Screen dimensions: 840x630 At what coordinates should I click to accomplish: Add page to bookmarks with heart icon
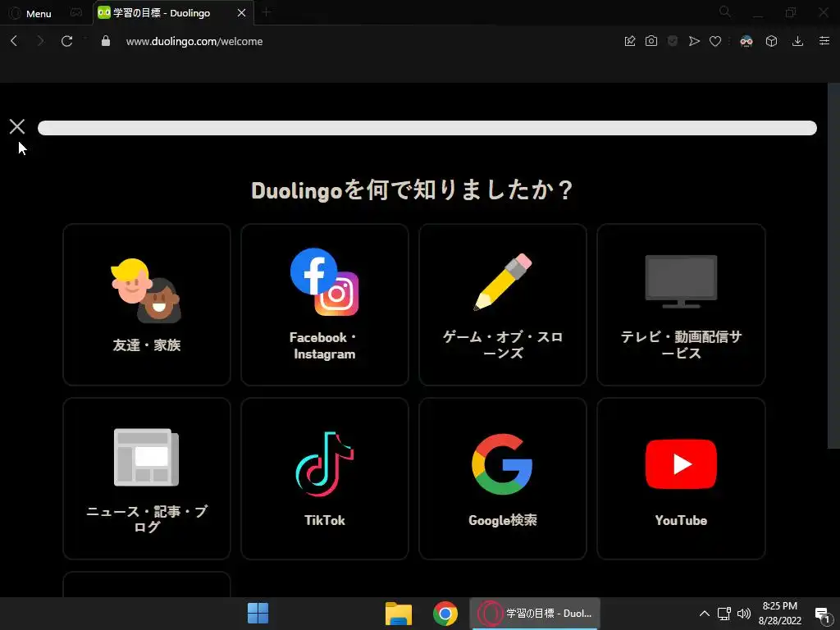pos(715,41)
